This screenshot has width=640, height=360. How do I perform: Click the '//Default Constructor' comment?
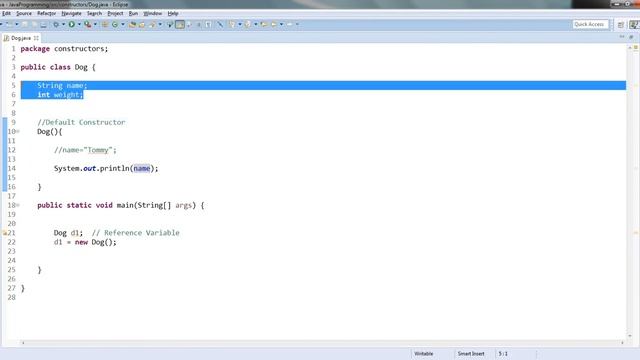point(81,122)
